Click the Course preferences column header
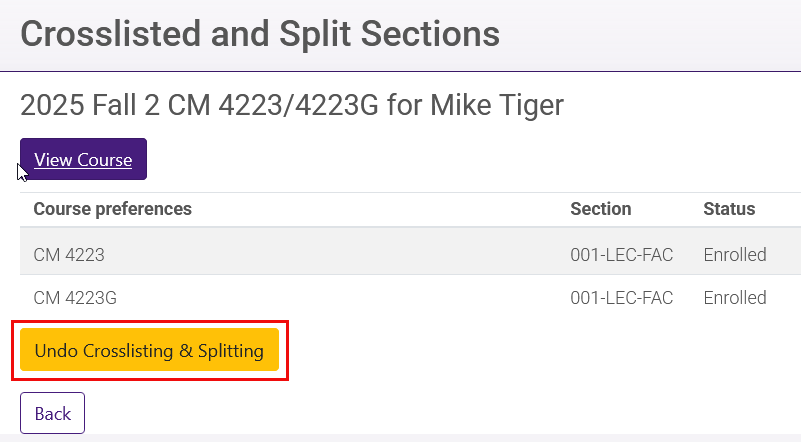 pos(112,209)
